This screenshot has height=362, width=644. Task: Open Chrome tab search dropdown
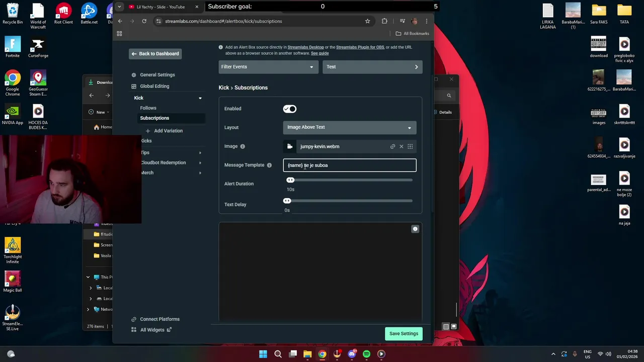pos(119,7)
